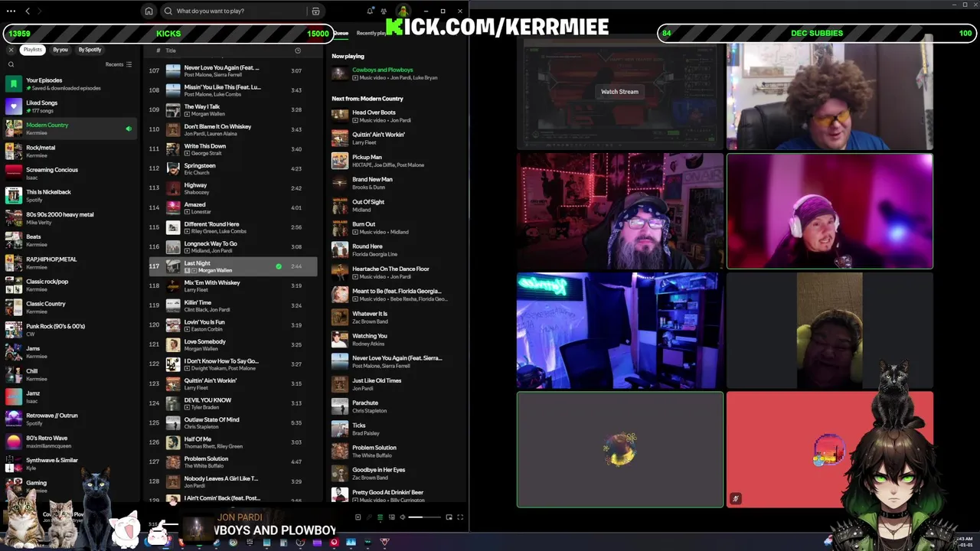Switch to the Queue tab

[x=341, y=33]
